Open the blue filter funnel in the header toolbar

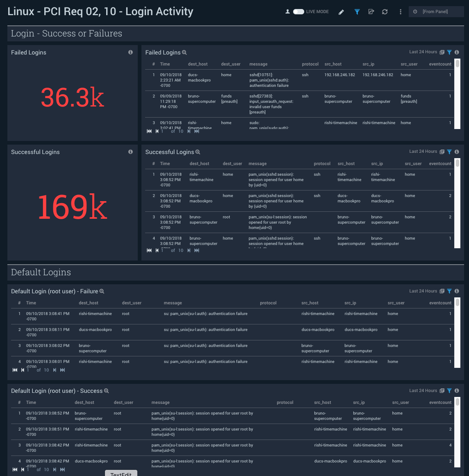point(357,12)
